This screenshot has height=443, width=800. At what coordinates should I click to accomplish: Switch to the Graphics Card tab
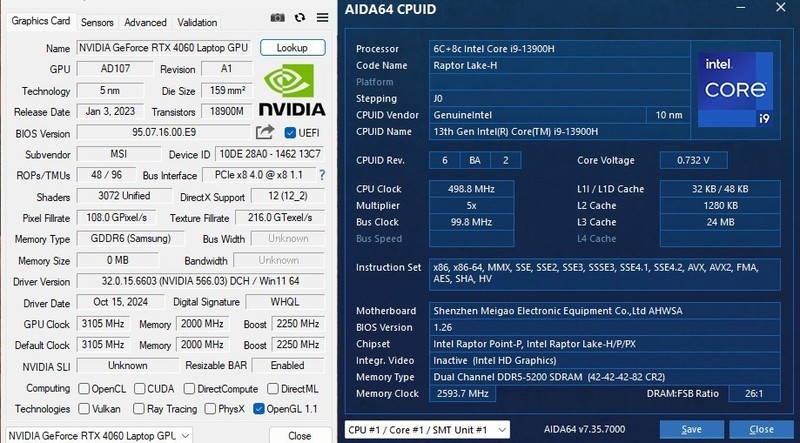(41, 21)
